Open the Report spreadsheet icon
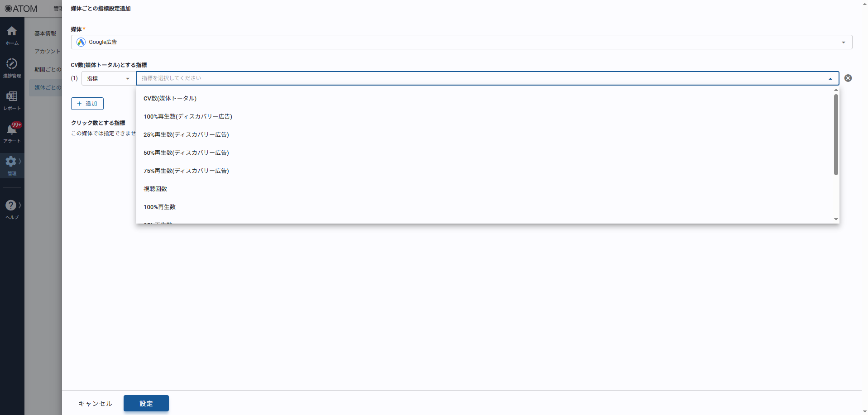This screenshot has height=415, width=868. (12, 96)
